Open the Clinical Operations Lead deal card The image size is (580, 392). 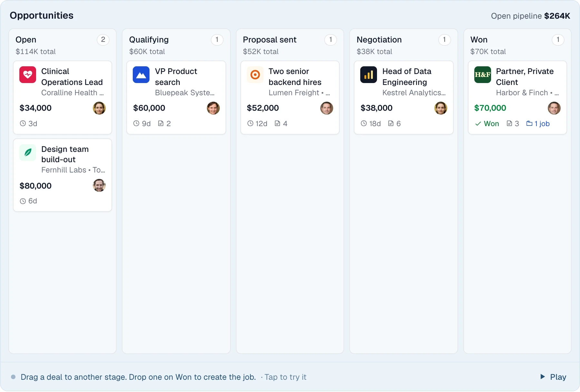coord(63,98)
